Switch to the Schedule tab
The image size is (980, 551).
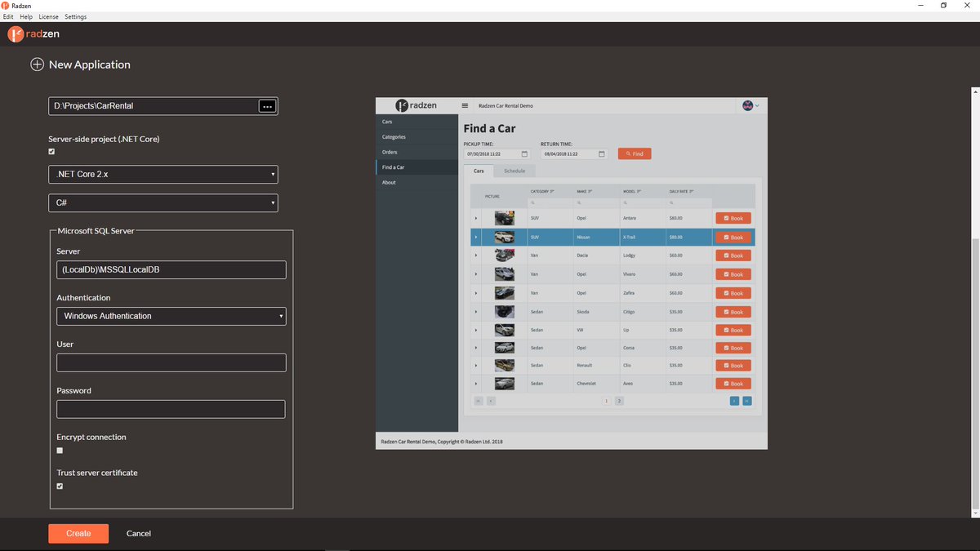click(514, 171)
